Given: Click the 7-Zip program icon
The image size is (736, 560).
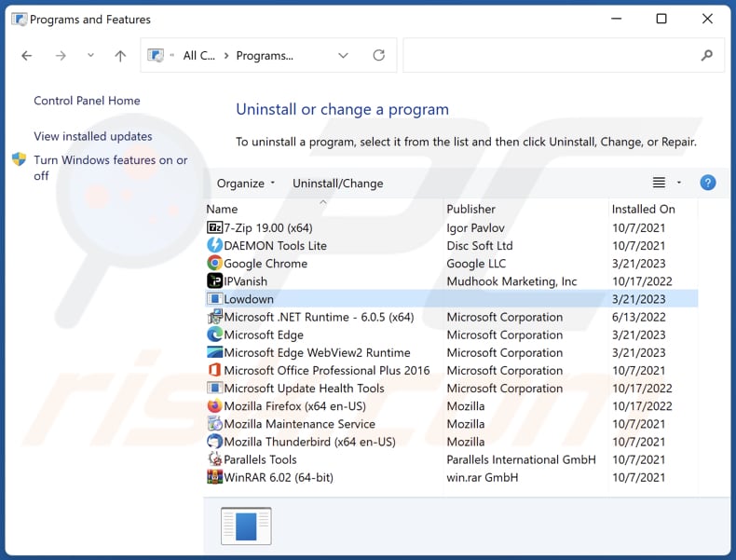Looking at the screenshot, I should point(214,227).
